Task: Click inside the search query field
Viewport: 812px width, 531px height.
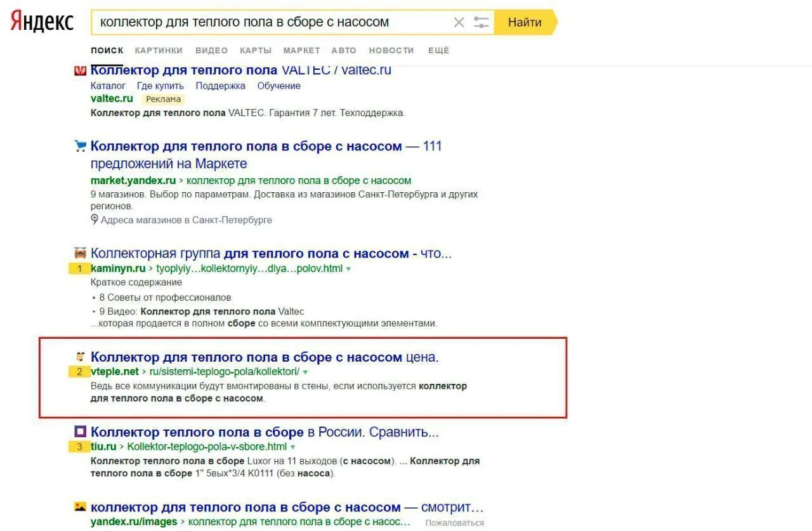Action: click(273, 23)
